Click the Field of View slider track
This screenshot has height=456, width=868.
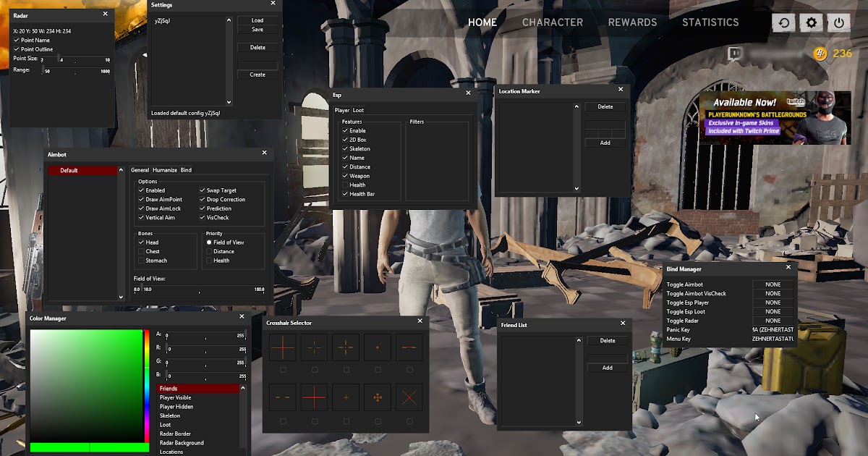(199, 289)
